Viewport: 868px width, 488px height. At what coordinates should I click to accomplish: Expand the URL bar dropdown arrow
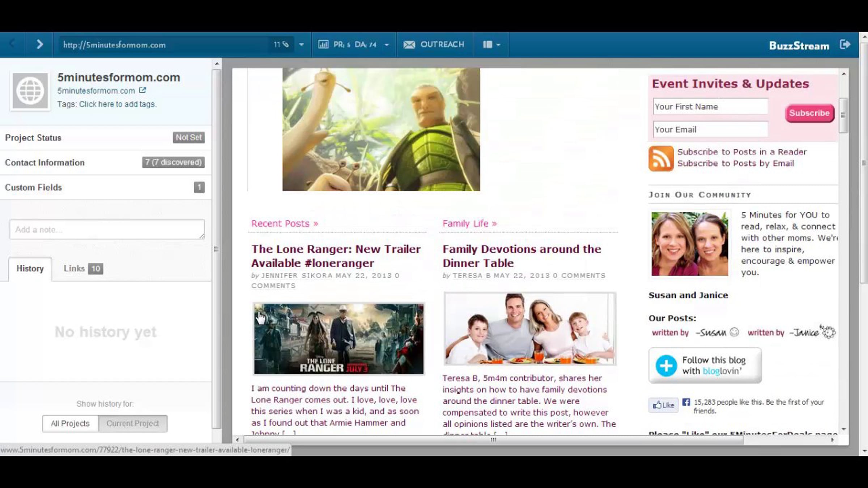pos(301,45)
